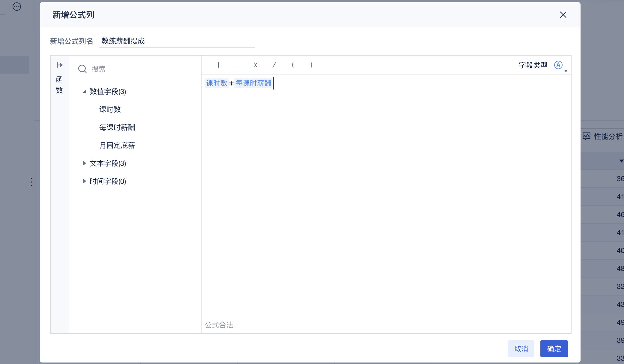Expand the function side panel arrow
Screen dimensions: 624x364
point(60,65)
